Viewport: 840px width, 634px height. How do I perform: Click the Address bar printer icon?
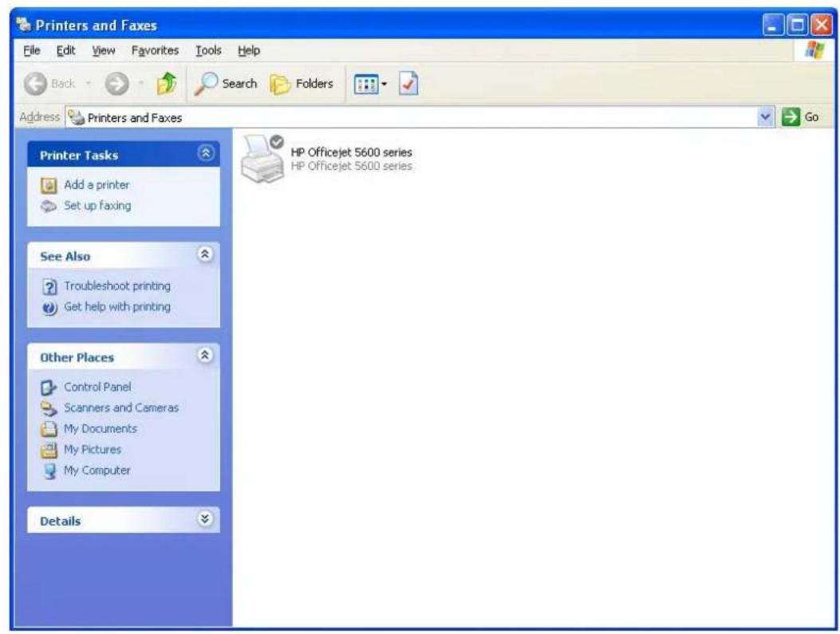pos(77,116)
